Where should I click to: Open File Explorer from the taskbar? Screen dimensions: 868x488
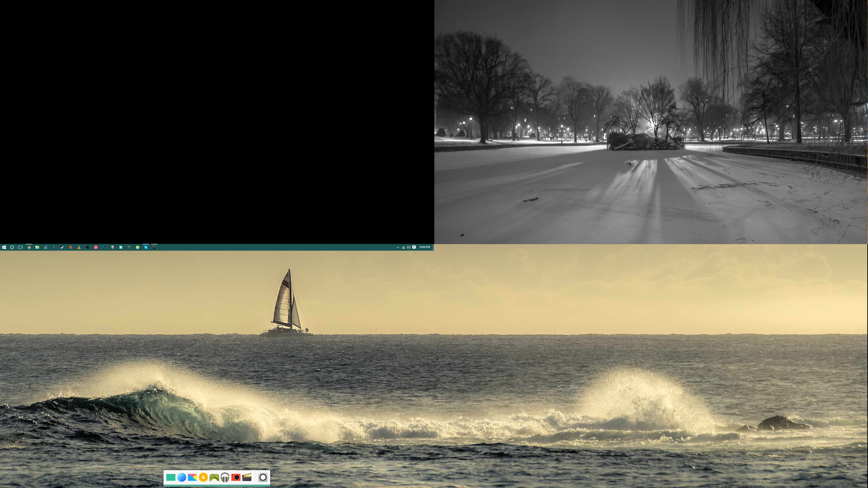(x=37, y=247)
